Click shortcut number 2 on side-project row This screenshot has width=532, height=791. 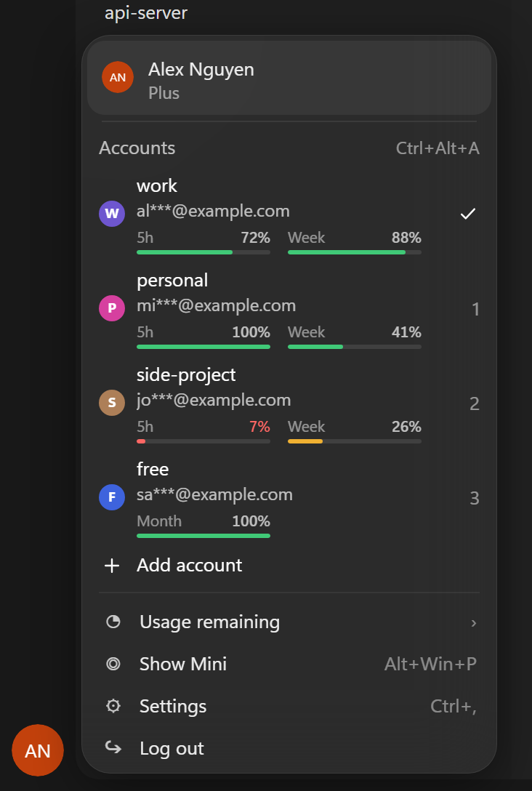(x=475, y=403)
